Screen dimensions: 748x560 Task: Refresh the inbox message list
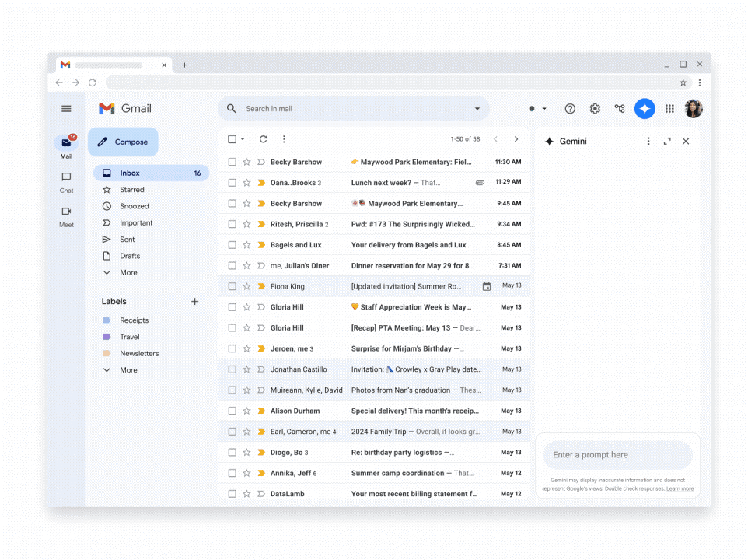point(263,139)
